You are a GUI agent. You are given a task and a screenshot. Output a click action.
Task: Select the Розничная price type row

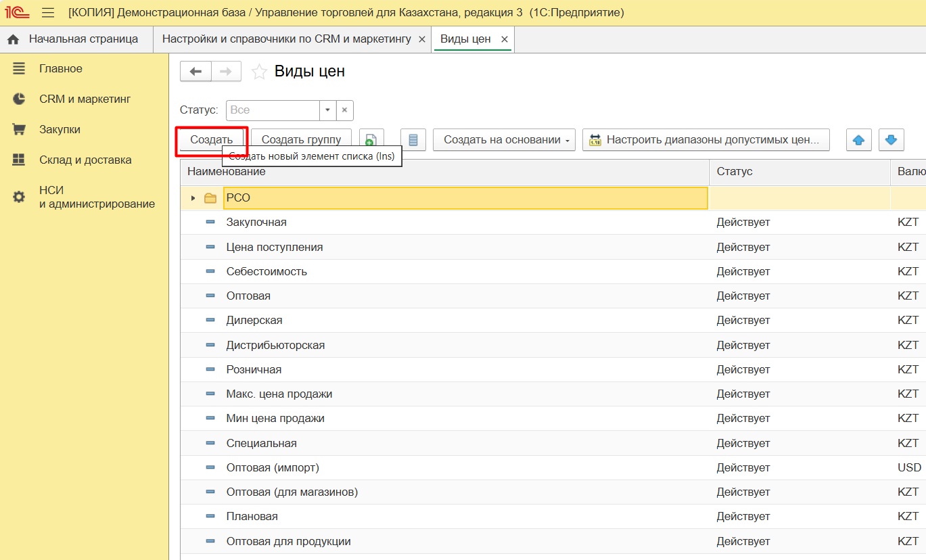(254, 369)
